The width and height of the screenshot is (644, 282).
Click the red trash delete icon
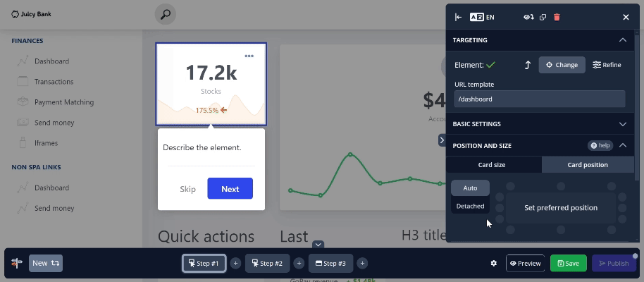[x=557, y=17]
